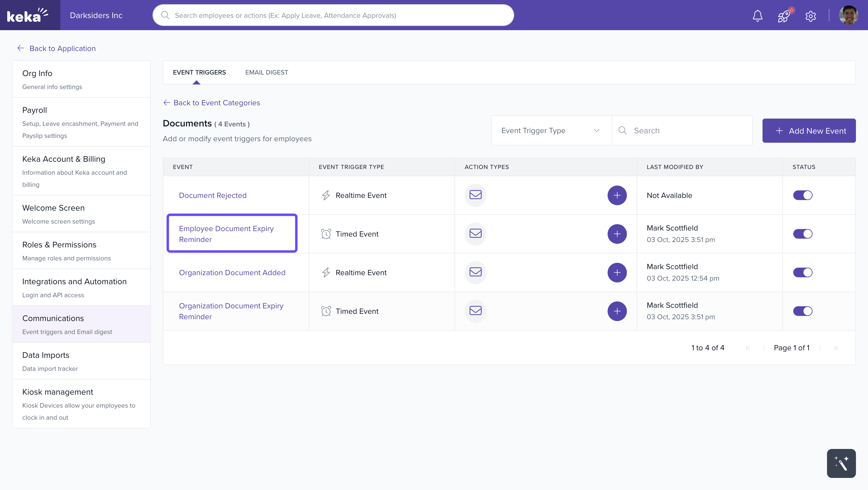
Task: Expand the Event Trigger Type dropdown
Action: pos(551,131)
